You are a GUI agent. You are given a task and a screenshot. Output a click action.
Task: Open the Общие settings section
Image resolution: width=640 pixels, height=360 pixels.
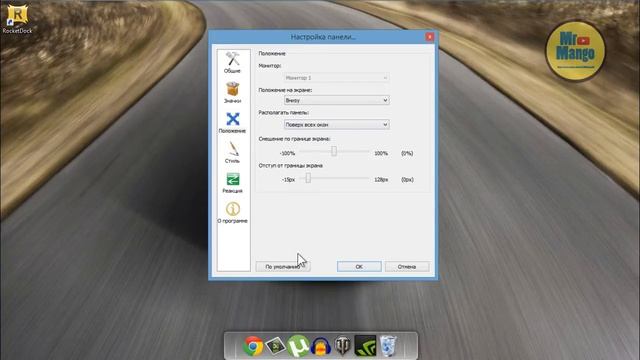pos(233,62)
